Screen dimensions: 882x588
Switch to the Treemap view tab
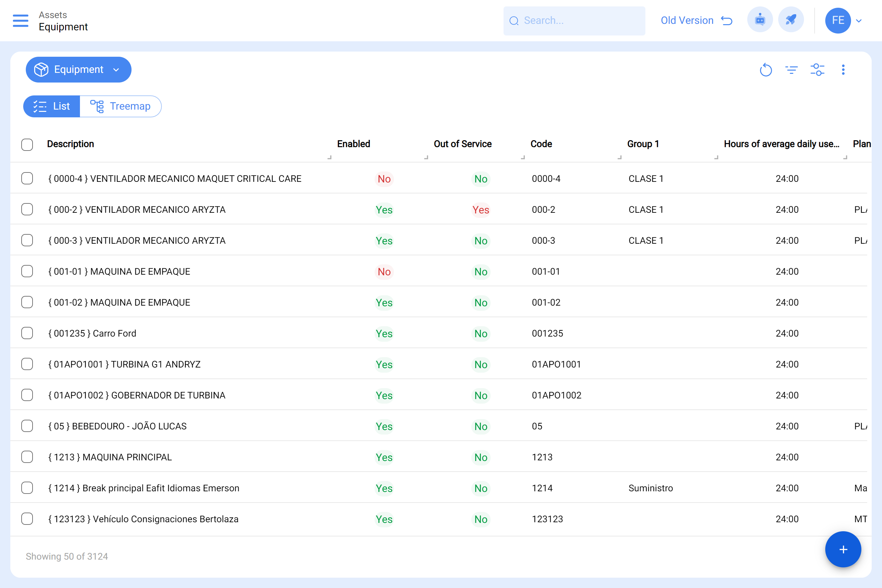point(120,106)
